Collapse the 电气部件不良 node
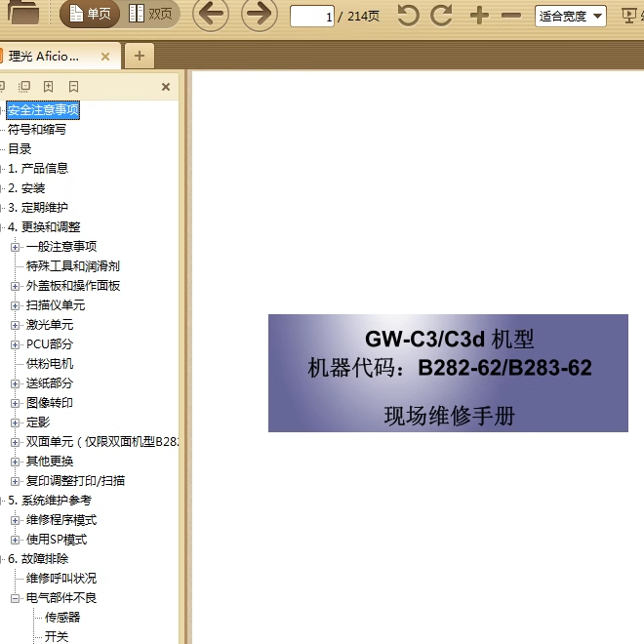 pos(15,598)
